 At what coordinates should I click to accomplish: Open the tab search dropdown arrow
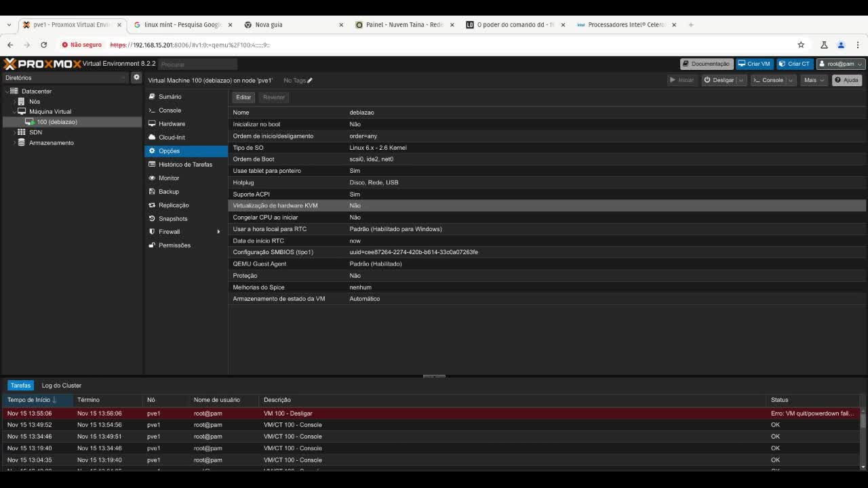pos(9,24)
